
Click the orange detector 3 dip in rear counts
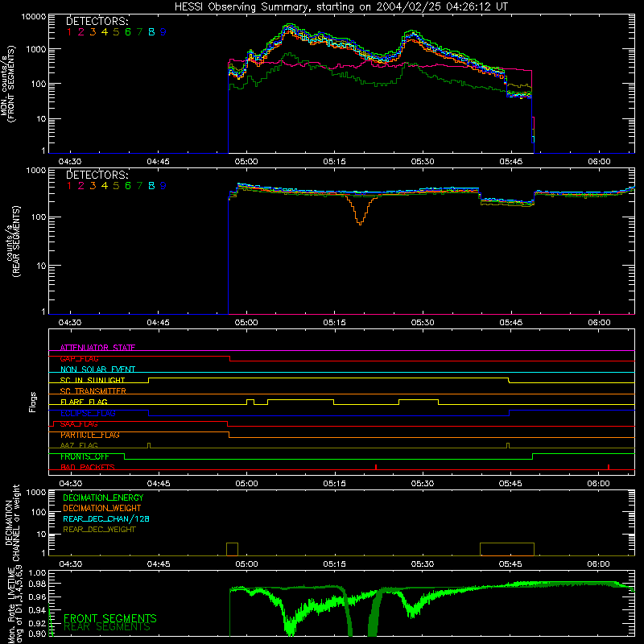click(x=360, y=212)
